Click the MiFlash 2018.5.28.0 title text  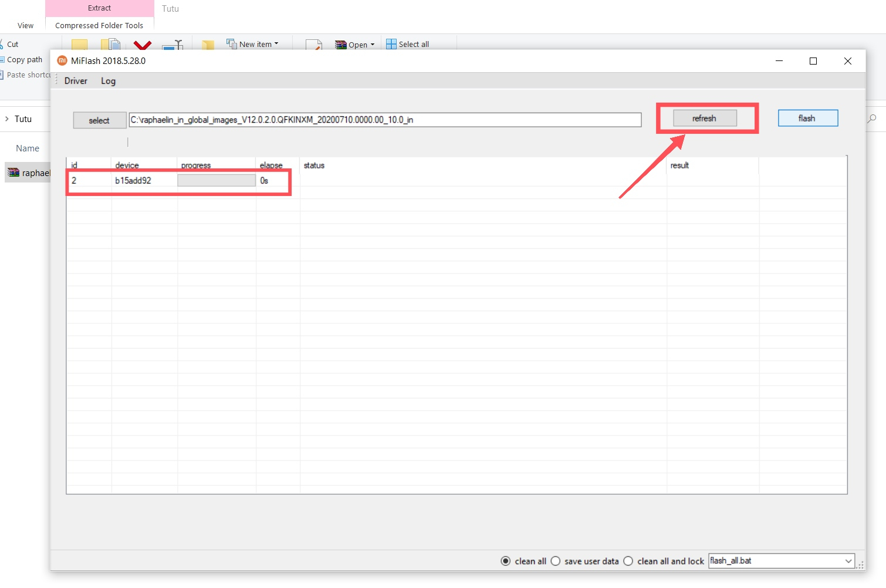[109, 60]
